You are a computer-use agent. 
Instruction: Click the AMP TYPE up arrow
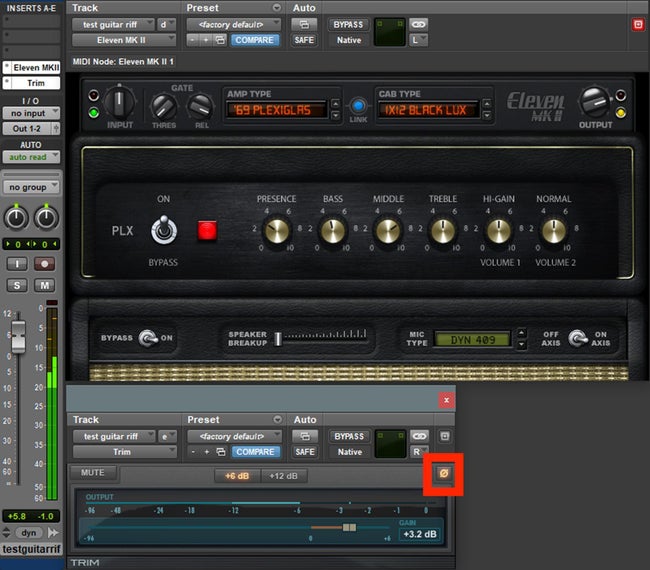click(x=335, y=103)
